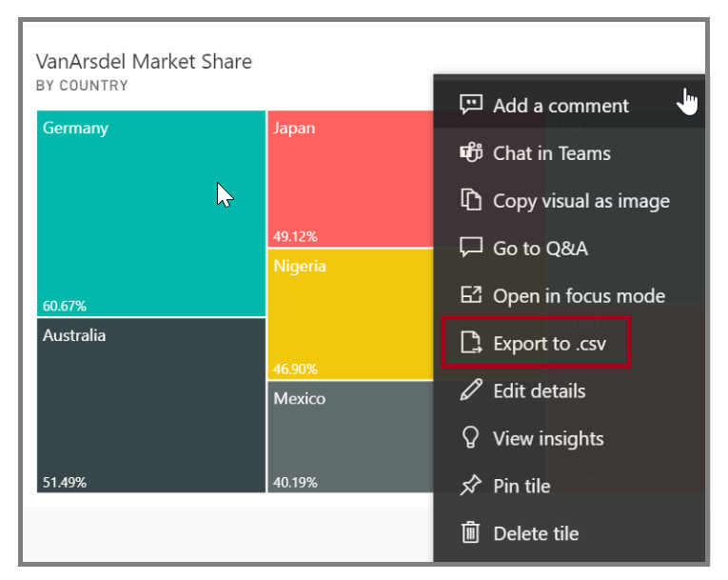The image size is (728, 580).
Task: Click Nigeria's 46.90% value label
Action: 295,370
